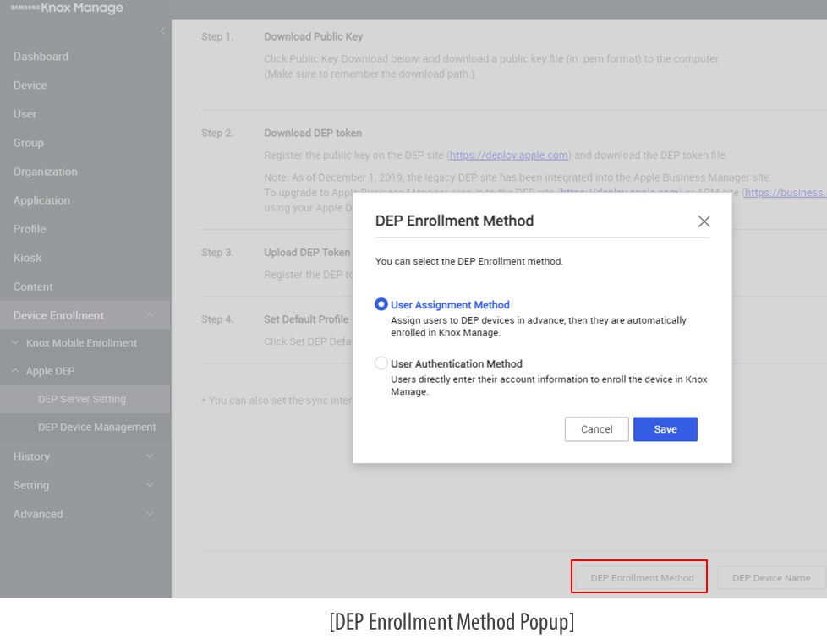Expand the Setting menu chevron

(150, 485)
